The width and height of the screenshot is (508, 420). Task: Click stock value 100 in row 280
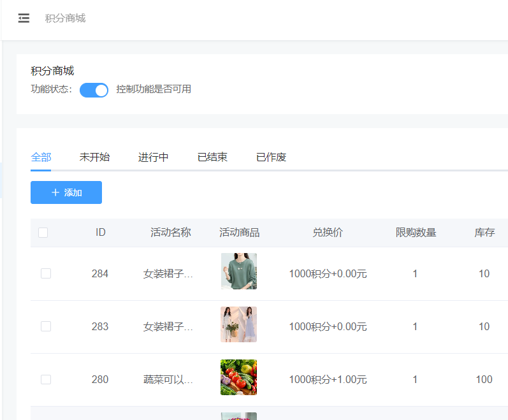tap(484, 379)
